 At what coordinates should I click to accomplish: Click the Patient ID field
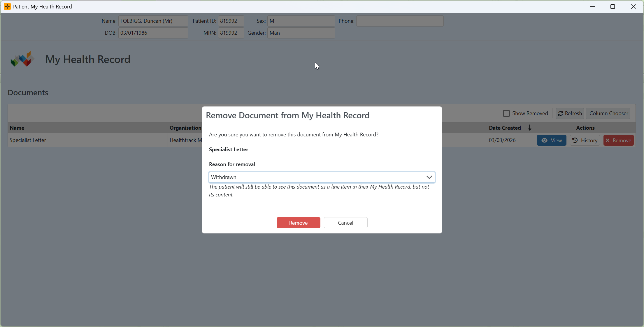click(x=231, y=21)
